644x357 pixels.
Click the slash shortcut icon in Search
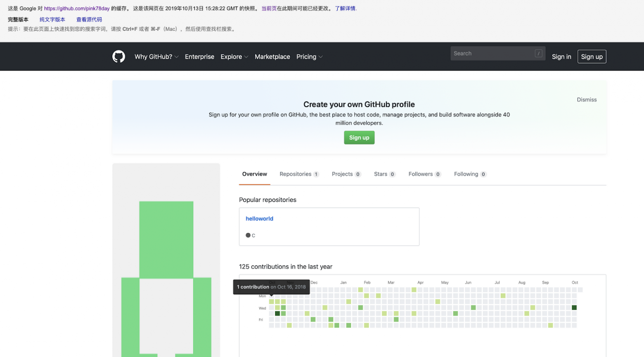click(x=538, y=53)
